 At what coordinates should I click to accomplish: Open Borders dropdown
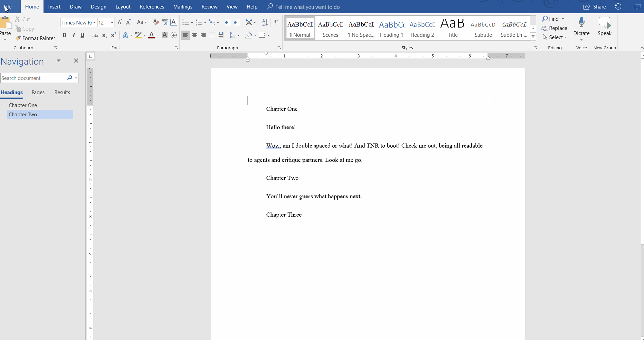(268, 35)
